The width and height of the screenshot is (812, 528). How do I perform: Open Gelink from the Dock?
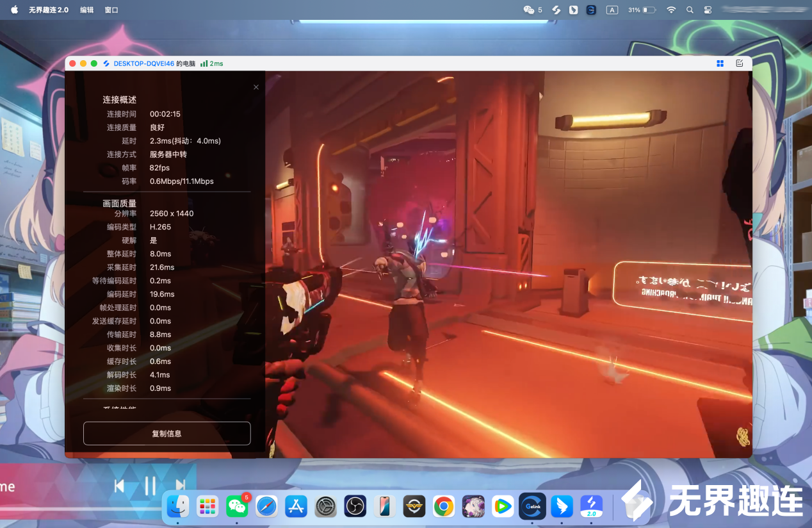532,506
